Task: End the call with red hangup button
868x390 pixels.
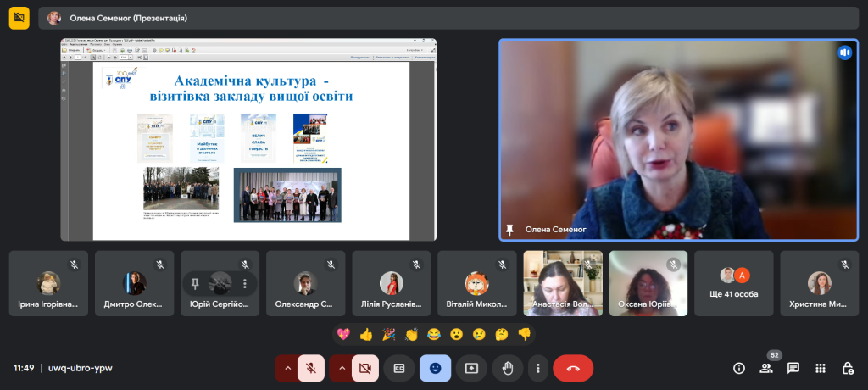Action: [573, 368]
